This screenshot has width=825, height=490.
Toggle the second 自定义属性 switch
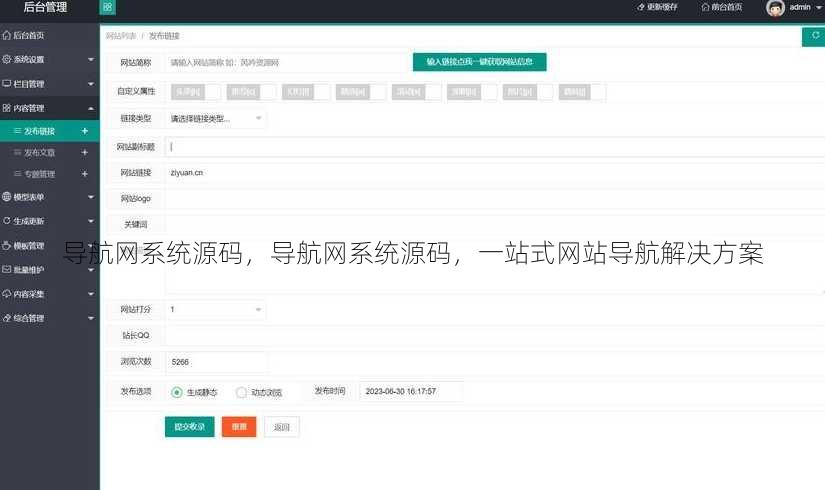(251, 92)
